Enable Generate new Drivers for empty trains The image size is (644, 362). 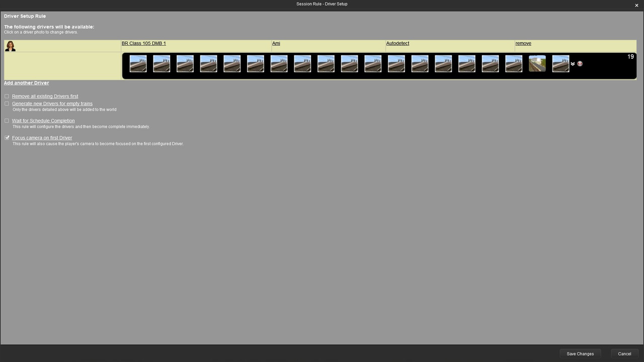coord(7,104)
